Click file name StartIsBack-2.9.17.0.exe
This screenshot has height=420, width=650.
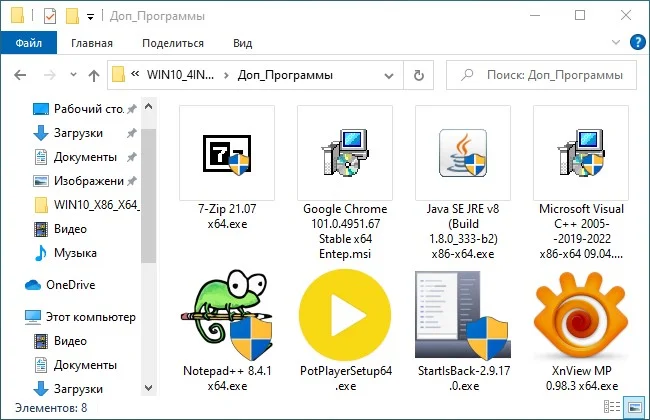tap(464, 378)
